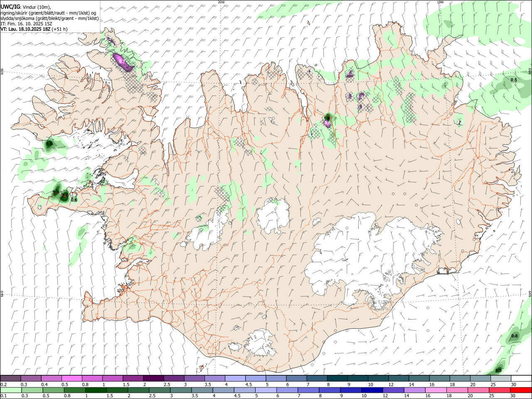Select the pale grey last swatch of snow scale
The height and width of the screenshot is (399, 532).
(501, 378)
